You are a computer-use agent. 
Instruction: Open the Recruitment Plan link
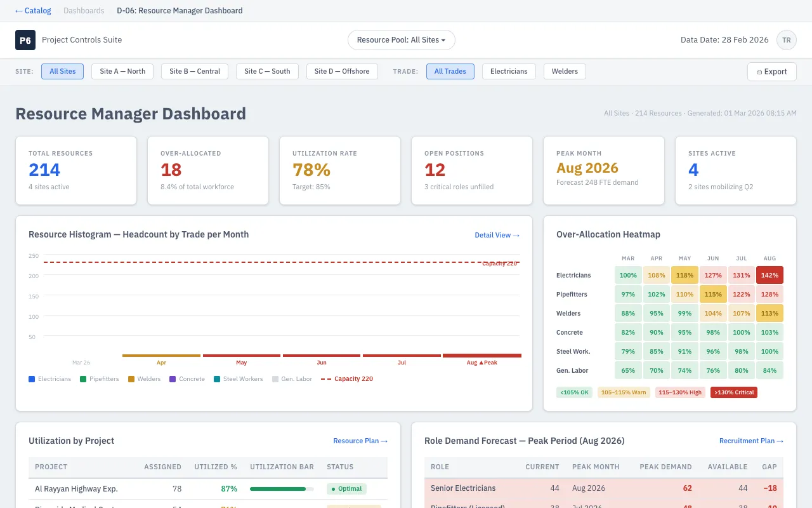click(751, 441)
